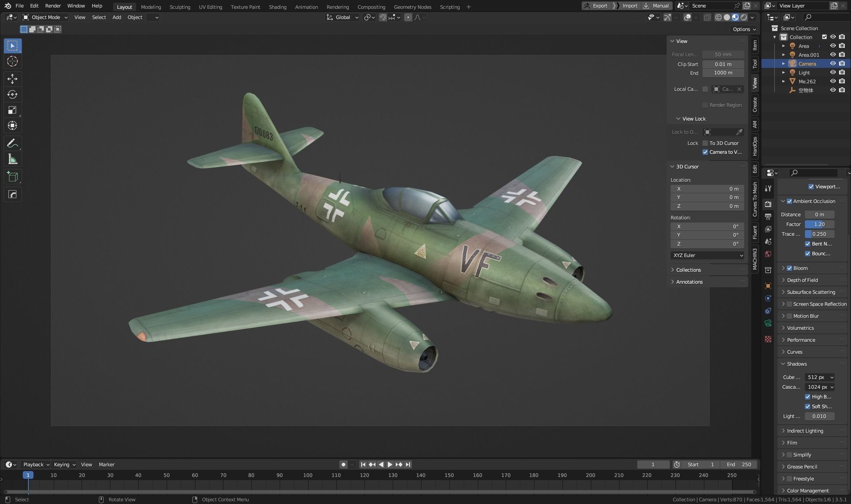Expand Me.262 tree item in outliner
Image resolution: width=851 pixels, height=504 pixels.
click(x=783, y=81)
